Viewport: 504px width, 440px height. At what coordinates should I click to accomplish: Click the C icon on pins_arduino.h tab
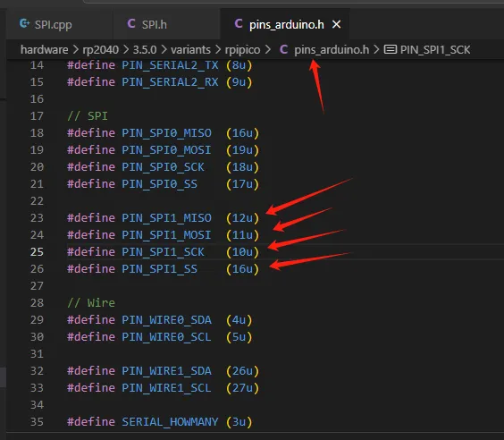pos(239,24)
